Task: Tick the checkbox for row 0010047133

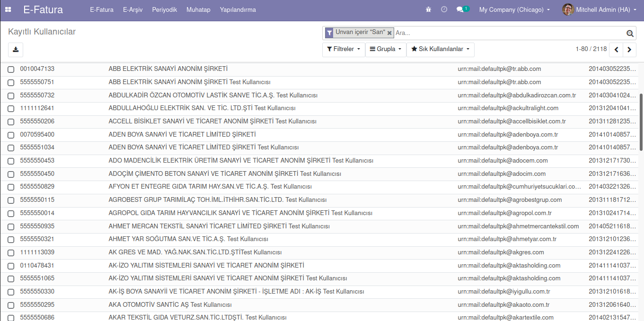Action: (11, 69)
